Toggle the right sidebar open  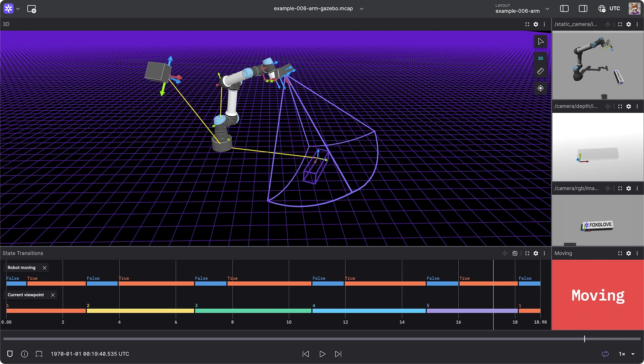point(583,8)
